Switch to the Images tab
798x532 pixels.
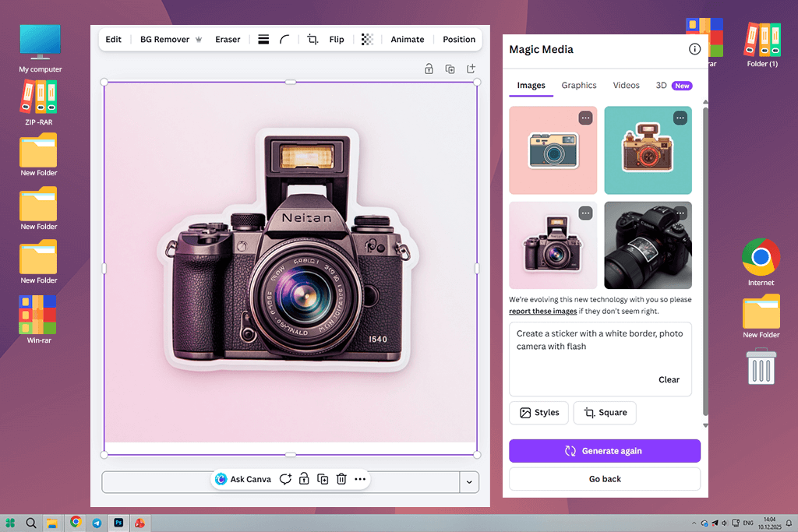531,86
